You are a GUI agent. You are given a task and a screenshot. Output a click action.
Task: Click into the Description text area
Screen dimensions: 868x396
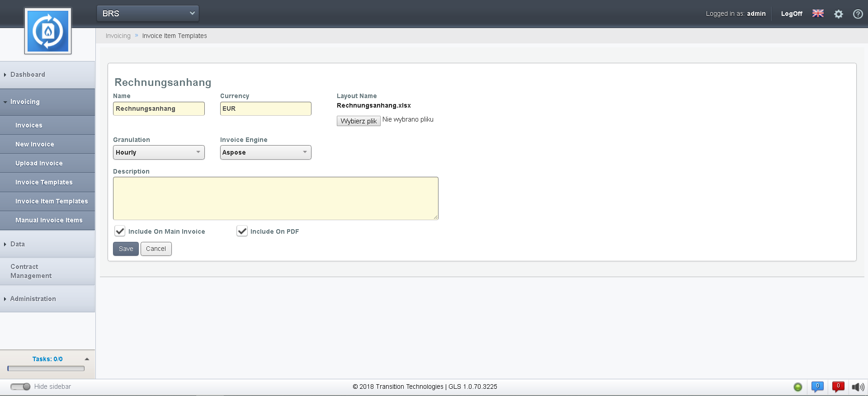pos(275,198)
